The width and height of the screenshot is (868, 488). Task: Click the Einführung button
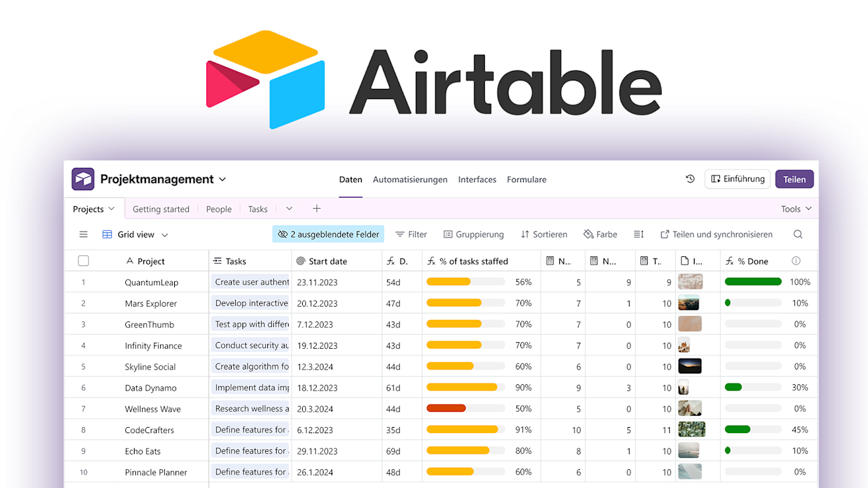point(737,179)
